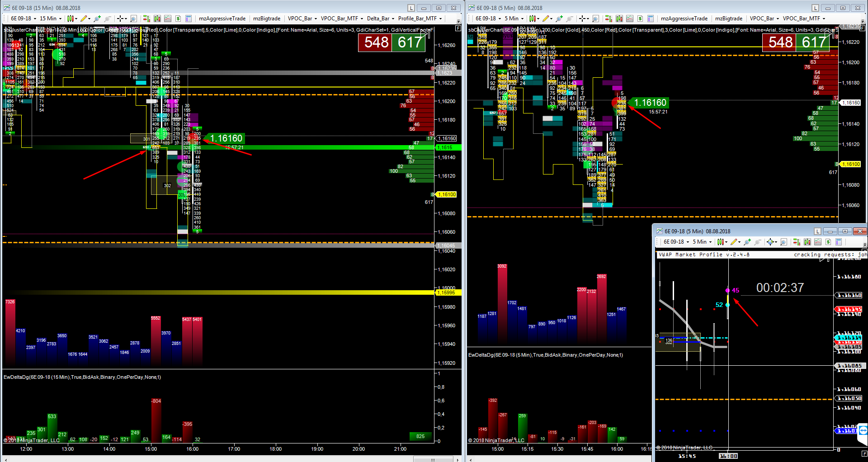Expand VPOC_Bar_MTF dropdown in top-right window

coord(804,19)
